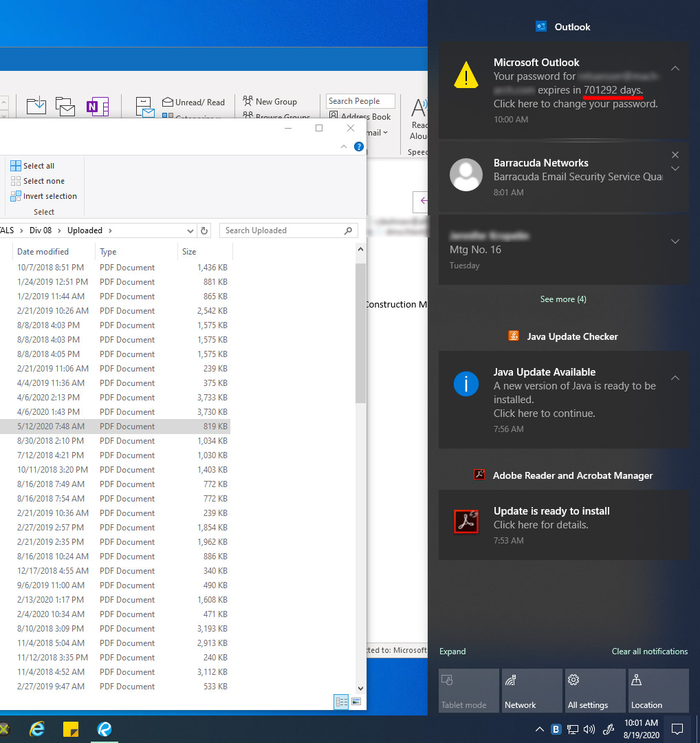This screenshot has width=700, height=743.
Task: Collapse the Microsoft Outlook password notification
Action: [675, 68]
